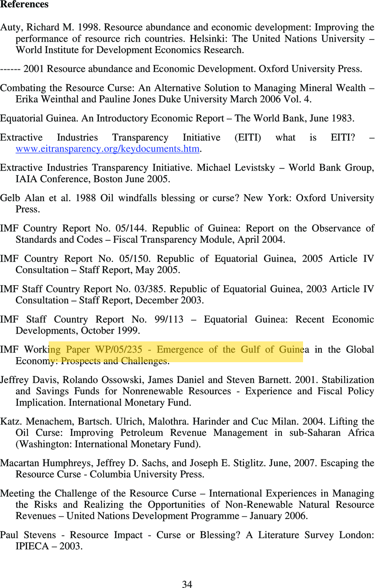Click the References heading
The height and width of the screenshot is (588, 375).
pos(24,5)
